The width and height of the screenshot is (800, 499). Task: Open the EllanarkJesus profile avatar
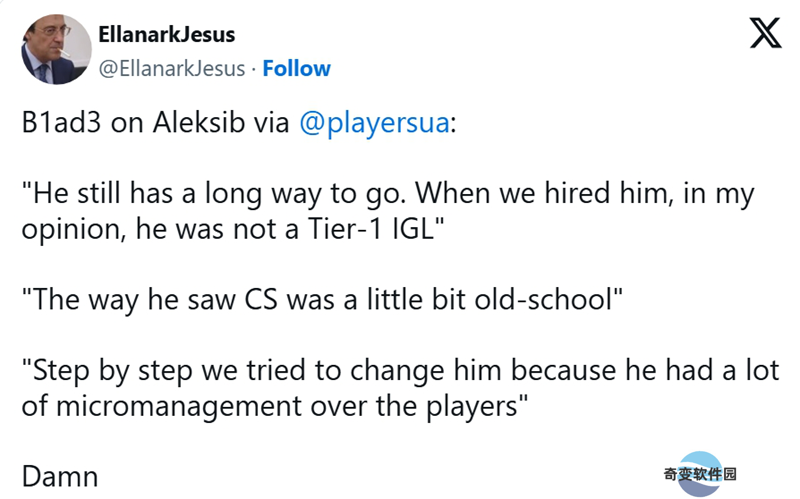pyautogui.click(x=56, y=49)
